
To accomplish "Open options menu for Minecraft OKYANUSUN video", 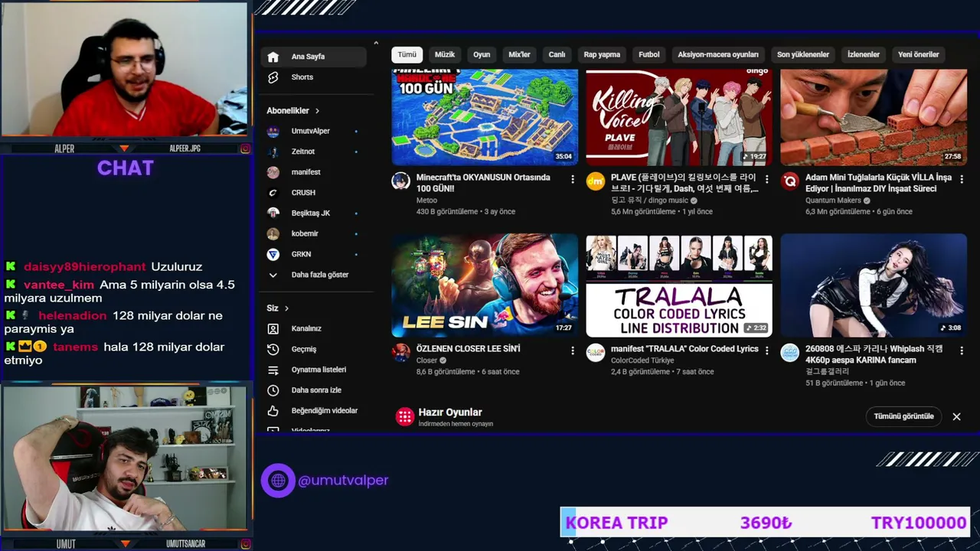I will coord(573,179).
